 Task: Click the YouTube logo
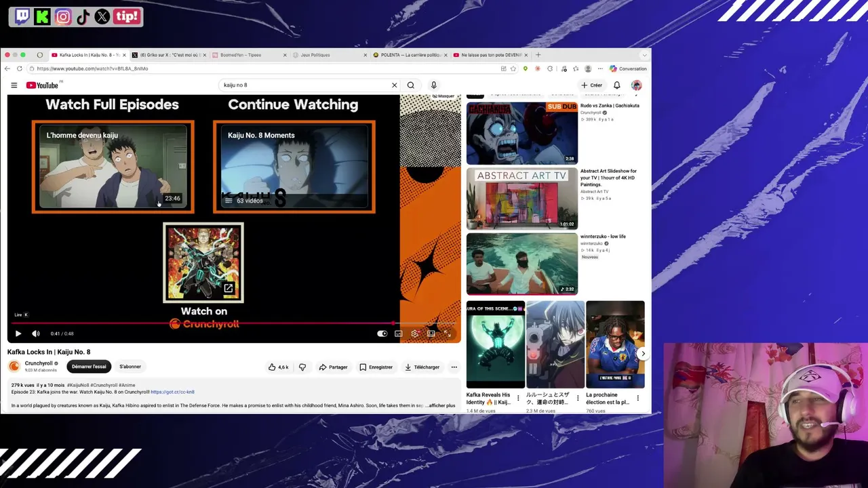(43, 85)
